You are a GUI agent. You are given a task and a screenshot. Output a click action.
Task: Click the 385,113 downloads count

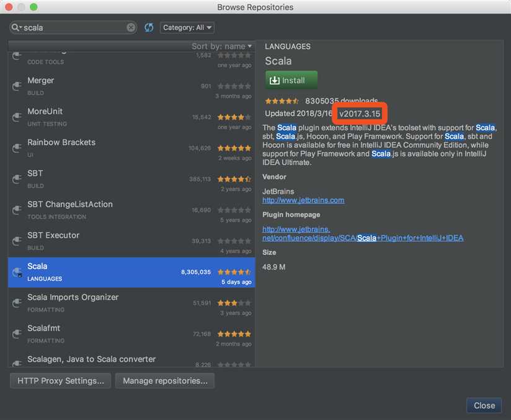[x=200, y=179]
